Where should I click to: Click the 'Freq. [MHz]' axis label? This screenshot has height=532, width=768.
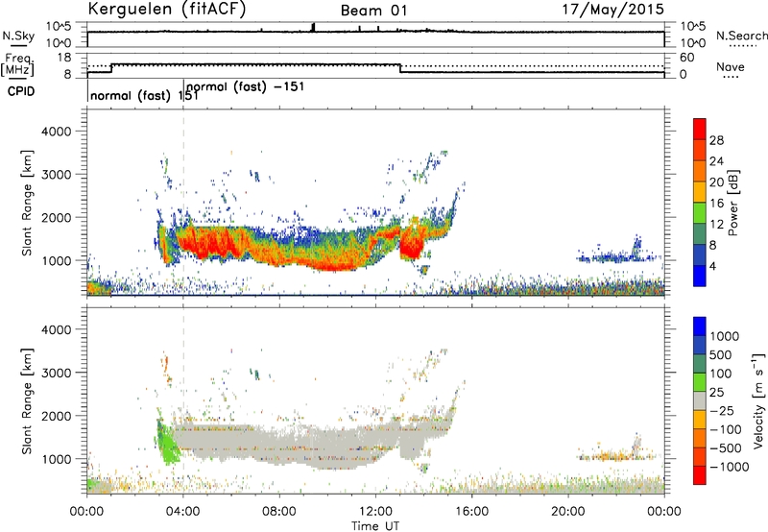coord(17,64)
